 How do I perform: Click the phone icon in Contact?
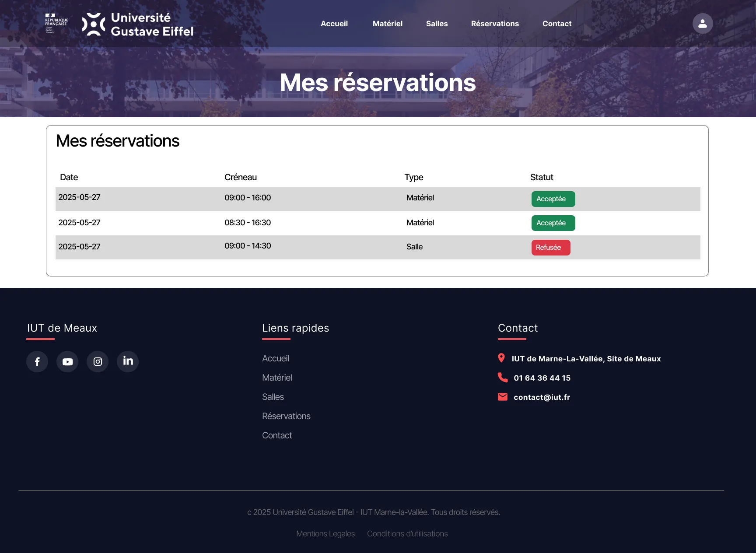pos(503,377)
